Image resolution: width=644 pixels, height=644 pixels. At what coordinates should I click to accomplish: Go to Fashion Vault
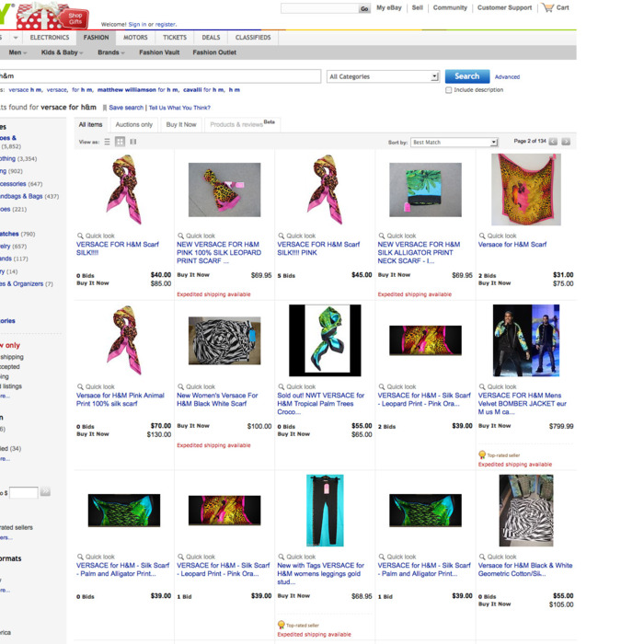159,52
